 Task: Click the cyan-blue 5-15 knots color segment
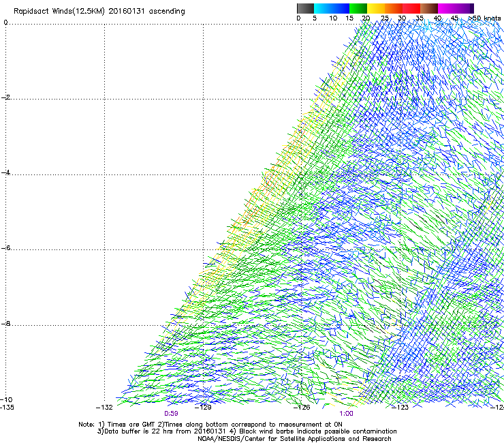click(332, 8)
